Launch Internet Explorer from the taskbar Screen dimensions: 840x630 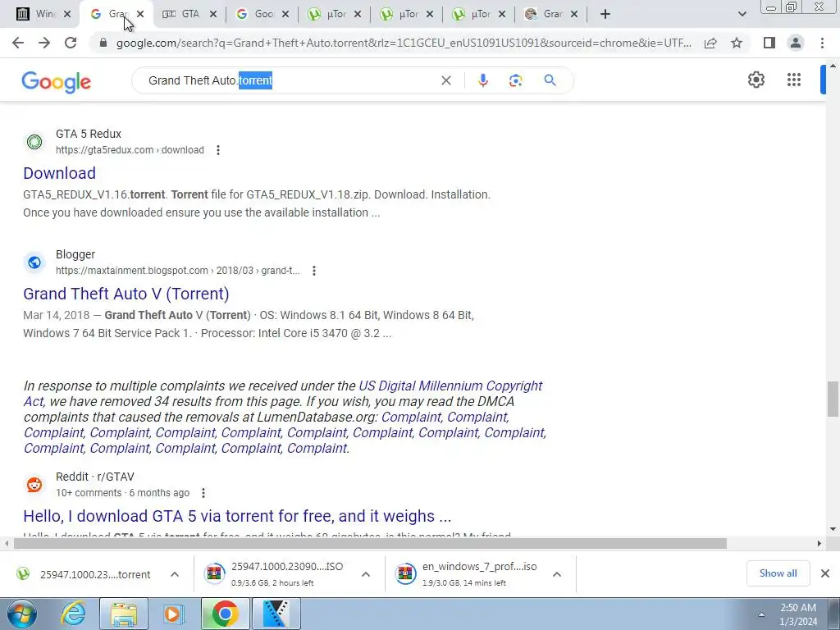coord(72,614)
